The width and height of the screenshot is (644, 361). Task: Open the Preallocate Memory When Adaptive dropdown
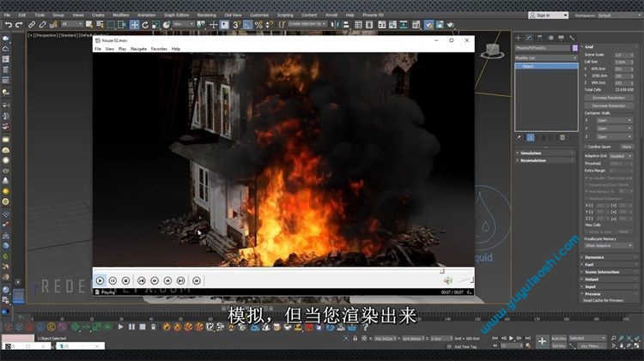[x=609, y=245]
